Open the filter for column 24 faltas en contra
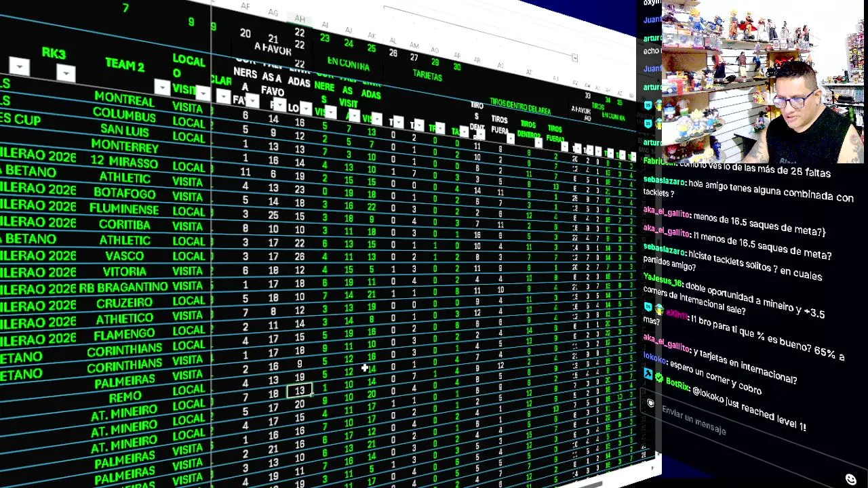Image resolution: width=868 pixels, height=488 pixels. (x=353, y=115)
